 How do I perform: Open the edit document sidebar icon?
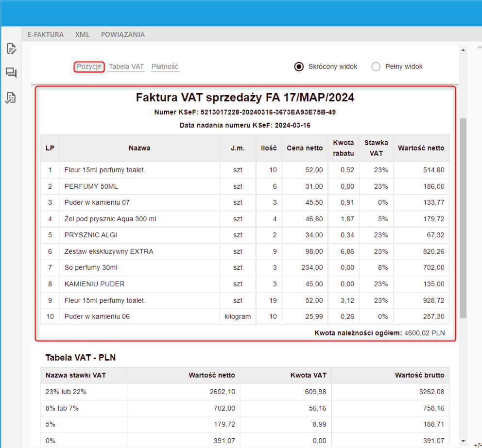click(11, 49)
